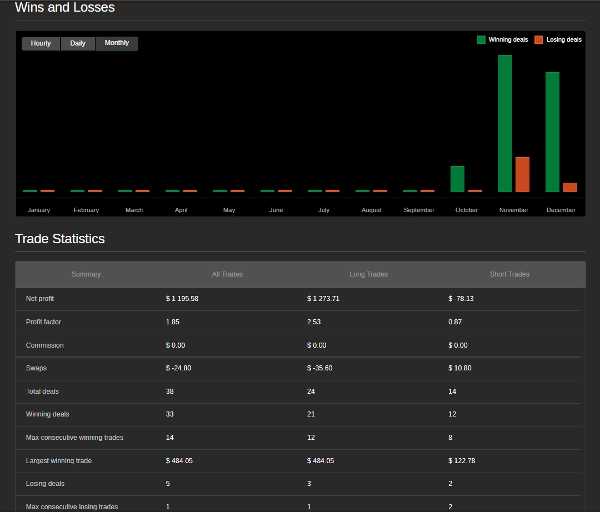Select the Monthly chart tab
Viewport: 600px width, 512px height.
tap(117, 44)
